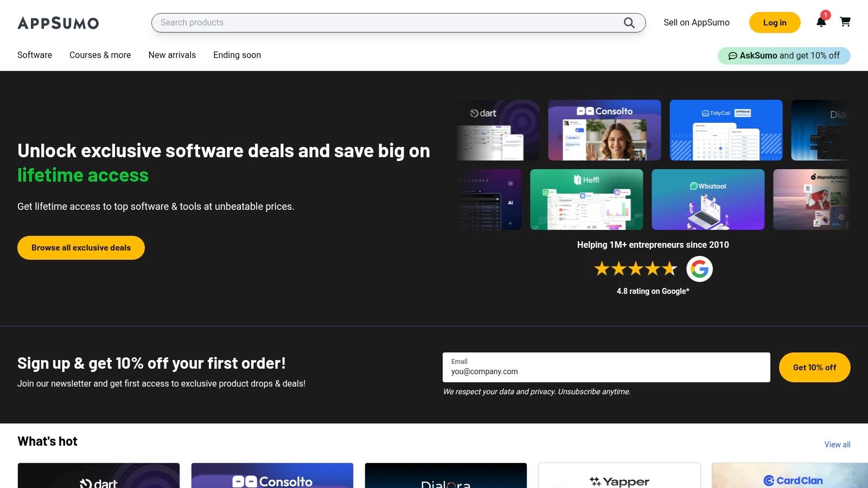Open the shopping cart
The width and height of the screenshot is (868, 488).
coord(845,22)
